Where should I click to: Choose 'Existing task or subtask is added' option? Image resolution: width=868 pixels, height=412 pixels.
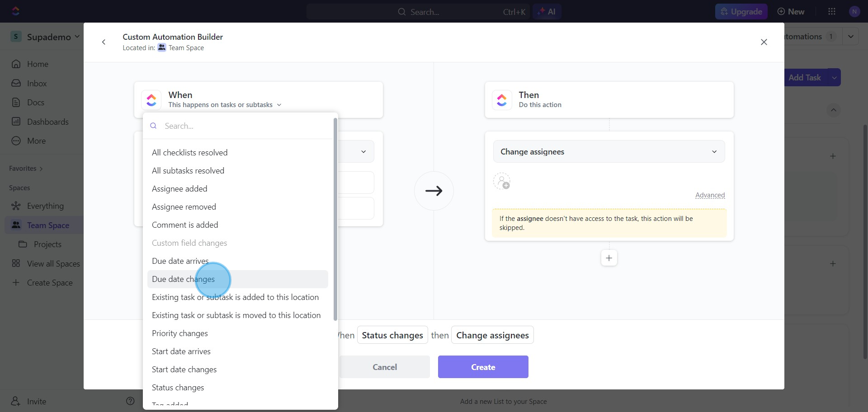click(x=238, y=297)
